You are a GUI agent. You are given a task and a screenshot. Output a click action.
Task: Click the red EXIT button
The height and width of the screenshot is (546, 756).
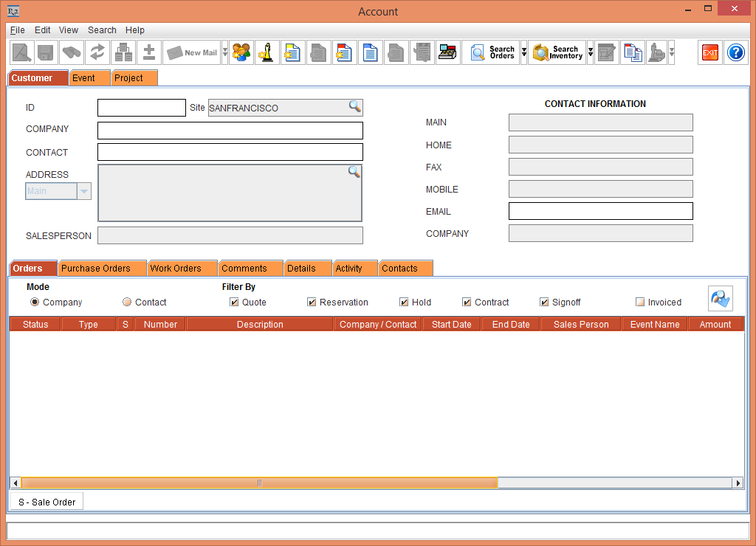(709, 52)
